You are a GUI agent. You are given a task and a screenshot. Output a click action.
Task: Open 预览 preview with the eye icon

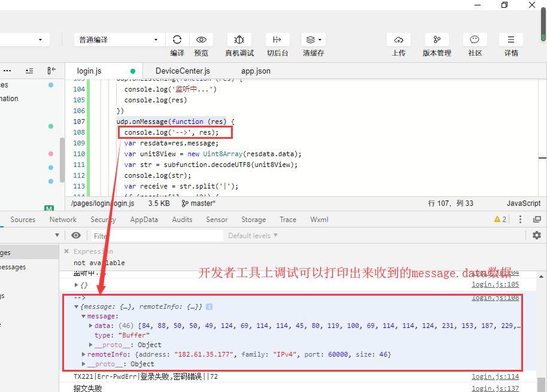click(201, 39)
